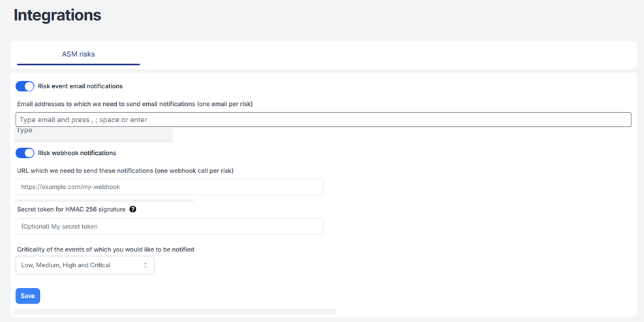
Task: Toggle Risk event email notifications switch
Action: click(x=25, y=86)
